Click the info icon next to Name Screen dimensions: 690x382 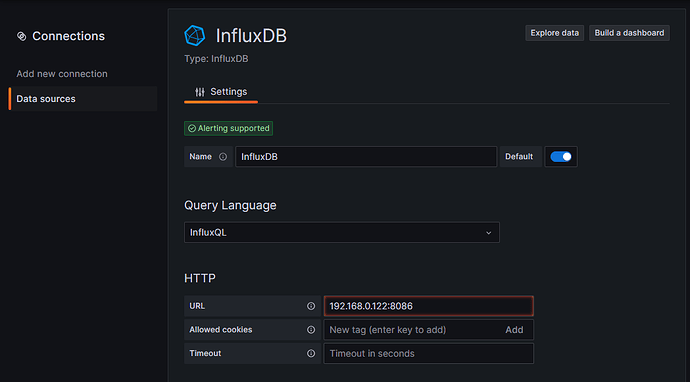tap(223, 157)
